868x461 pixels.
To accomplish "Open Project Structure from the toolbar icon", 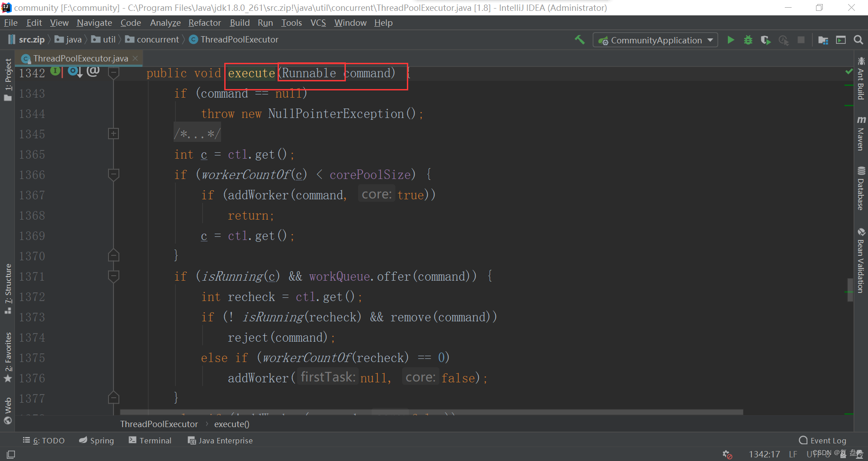I will (823, 40).
